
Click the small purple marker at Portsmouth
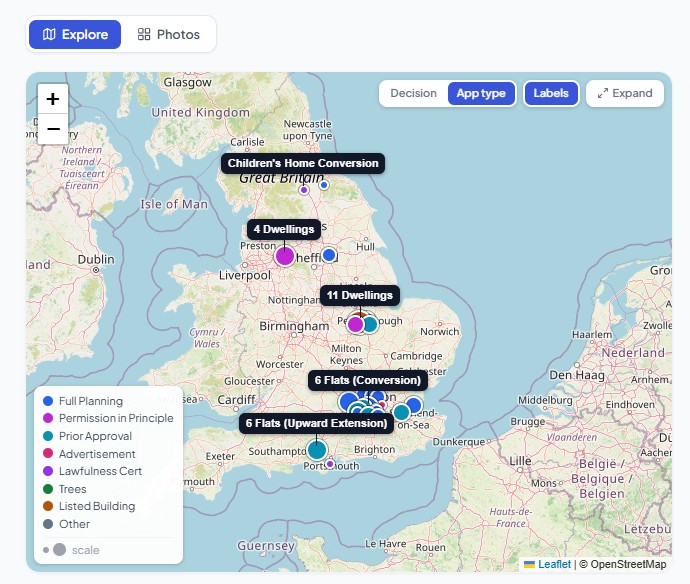pos(330,464)
